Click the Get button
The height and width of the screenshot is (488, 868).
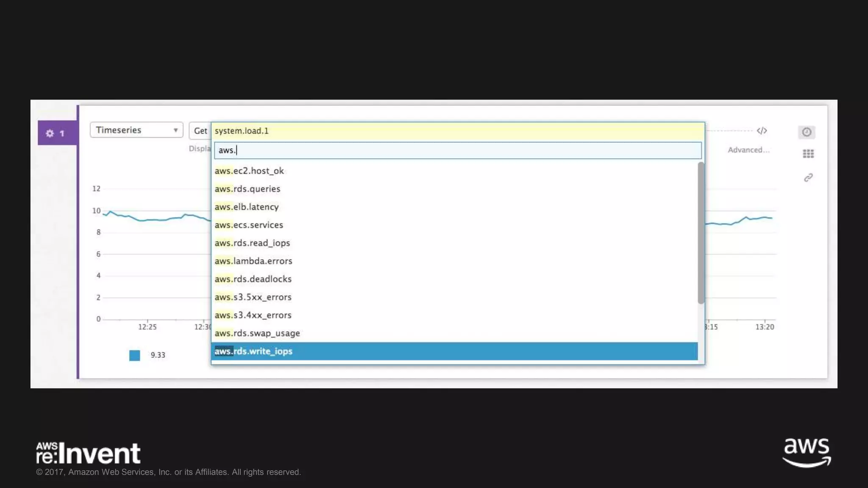[200, 131]
